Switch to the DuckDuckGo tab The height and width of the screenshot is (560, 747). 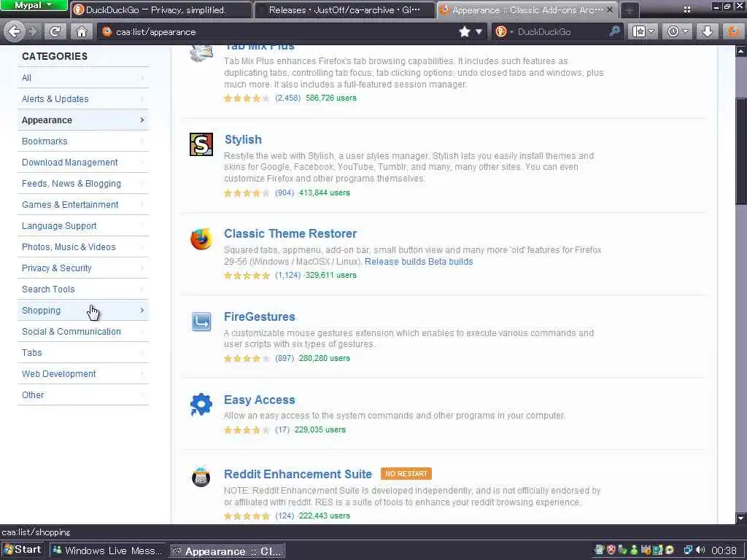160,10
